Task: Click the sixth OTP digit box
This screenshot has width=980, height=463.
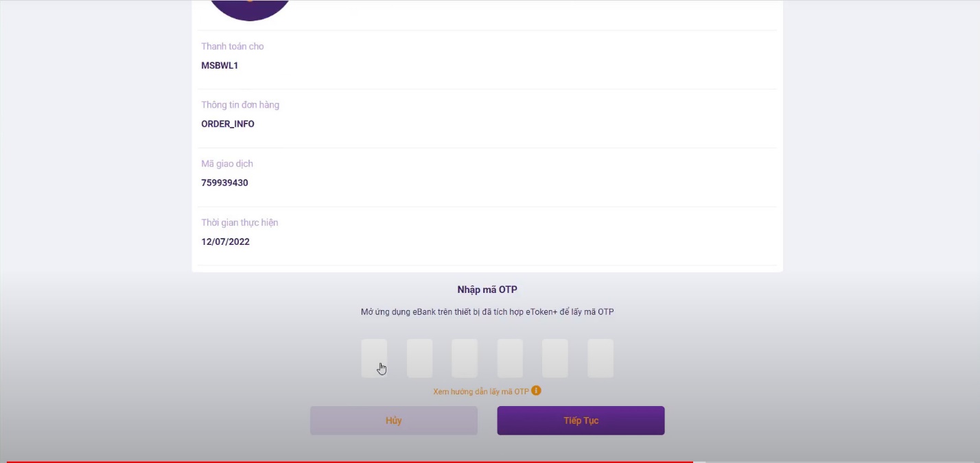Action: pos(600,358)
